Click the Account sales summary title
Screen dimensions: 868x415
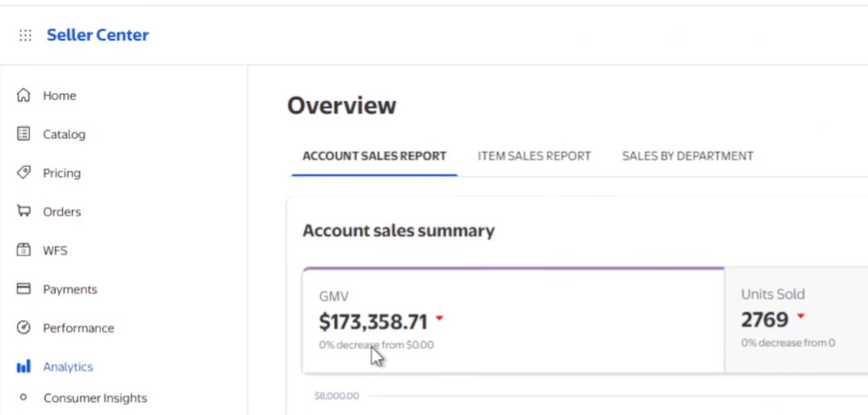[398, 231]
